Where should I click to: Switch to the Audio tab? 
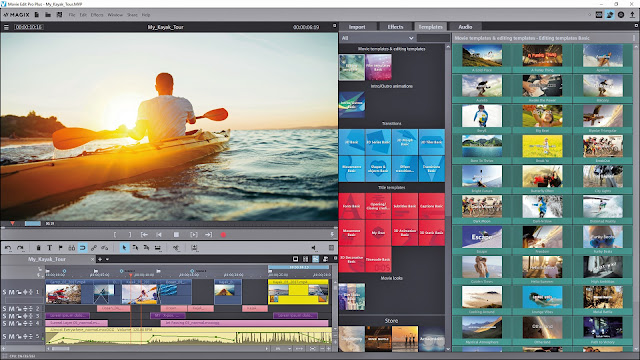click(x=465, y=27)
